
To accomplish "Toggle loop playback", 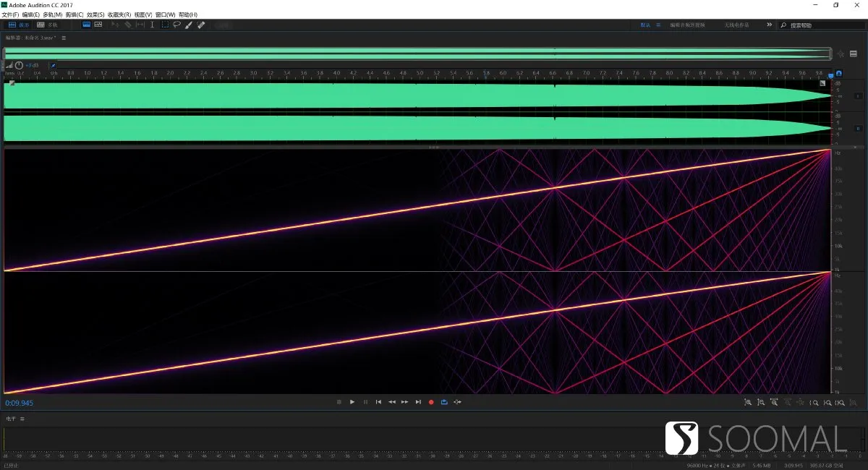I will pyautogui.click(x=444, y=401).
